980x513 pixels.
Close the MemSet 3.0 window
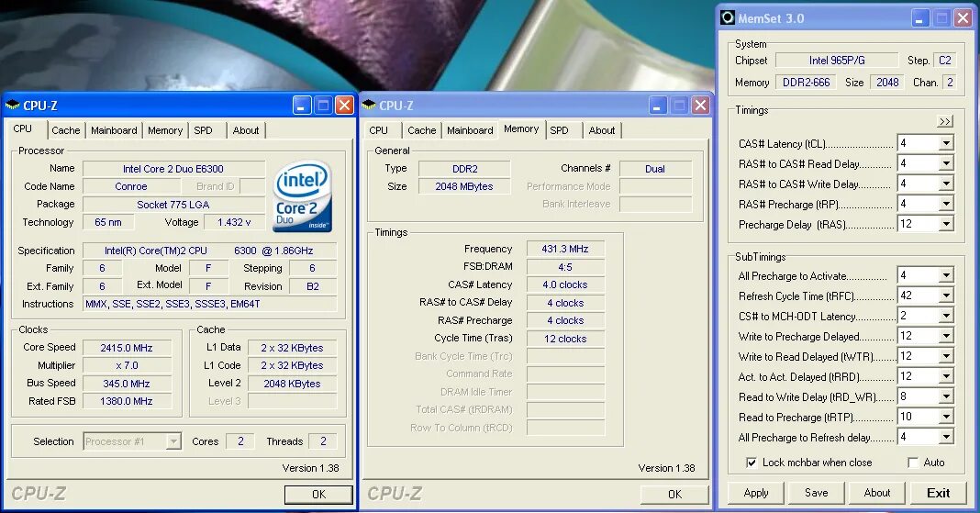[x=963, y=18]
